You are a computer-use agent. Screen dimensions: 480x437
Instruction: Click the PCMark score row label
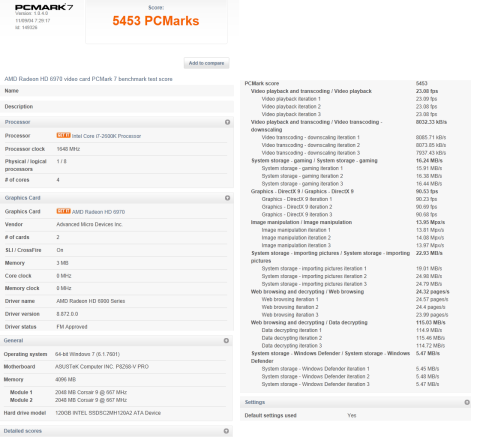tap(262, 83)
